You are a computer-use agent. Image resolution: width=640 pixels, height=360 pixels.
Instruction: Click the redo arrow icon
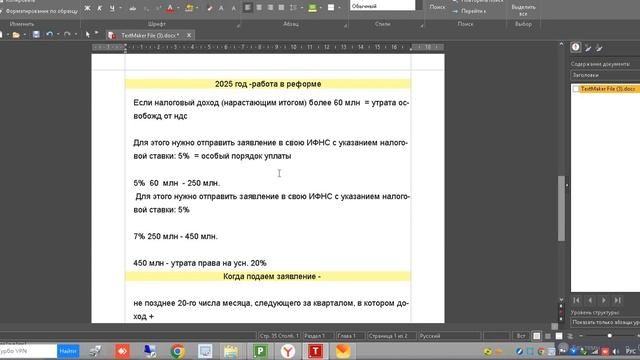(67, 35)
